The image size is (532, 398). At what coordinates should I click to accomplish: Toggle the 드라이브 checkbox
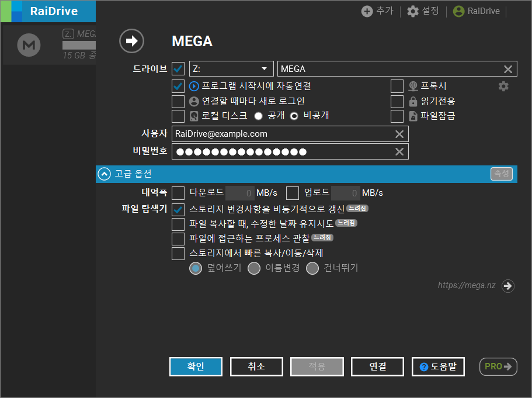coord(178,68)
